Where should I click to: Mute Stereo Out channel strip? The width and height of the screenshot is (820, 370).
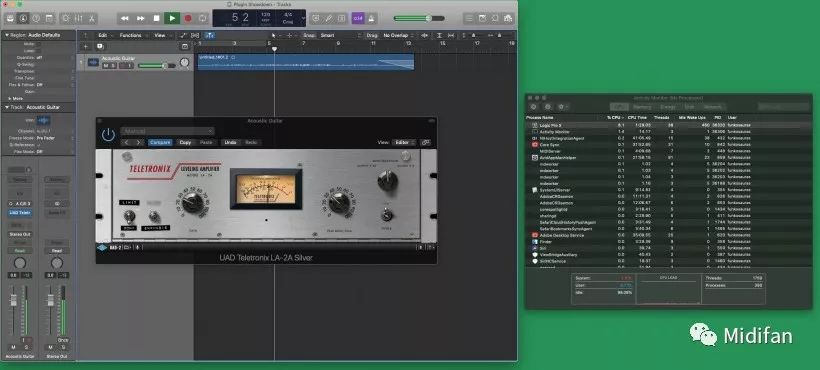(50, 347)
